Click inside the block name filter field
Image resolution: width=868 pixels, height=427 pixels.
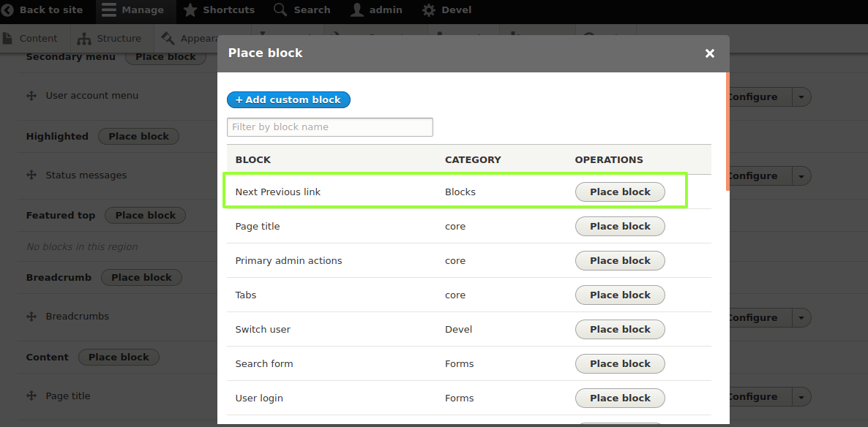point(329,126)
